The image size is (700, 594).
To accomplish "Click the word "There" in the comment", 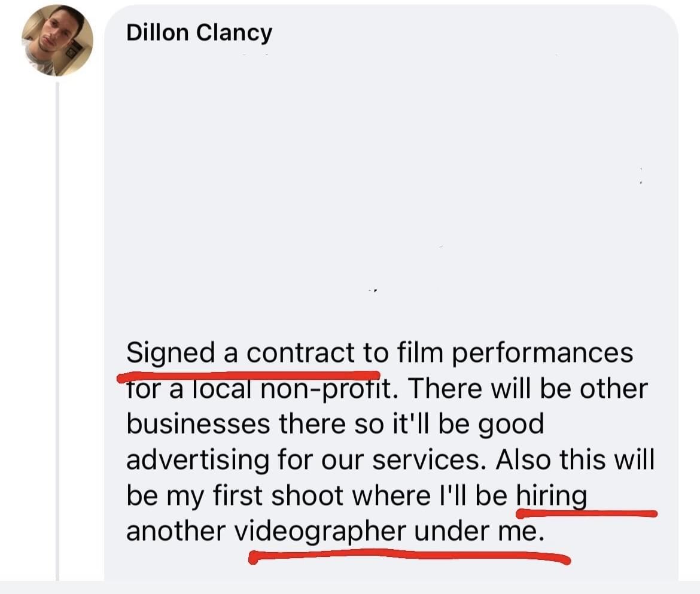I will (444, 389).
